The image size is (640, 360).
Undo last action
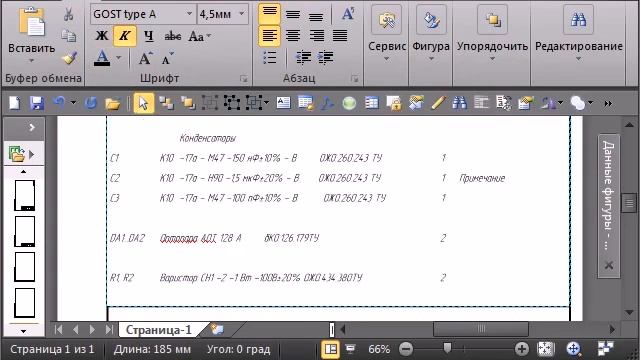tap(60, 102)
